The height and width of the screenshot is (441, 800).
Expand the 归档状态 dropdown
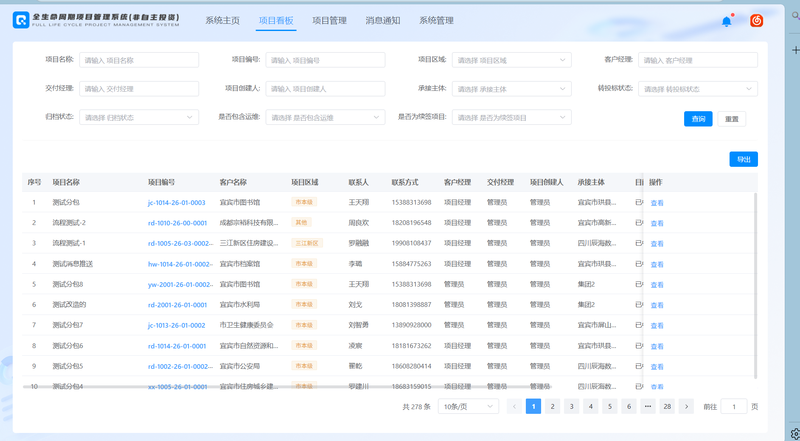coord(138,117)
